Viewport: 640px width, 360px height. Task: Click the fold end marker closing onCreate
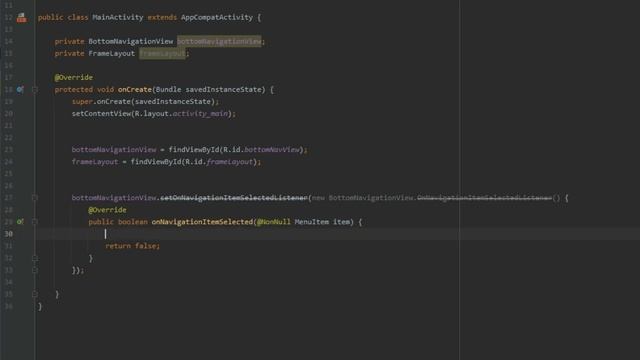pos(35,294)
